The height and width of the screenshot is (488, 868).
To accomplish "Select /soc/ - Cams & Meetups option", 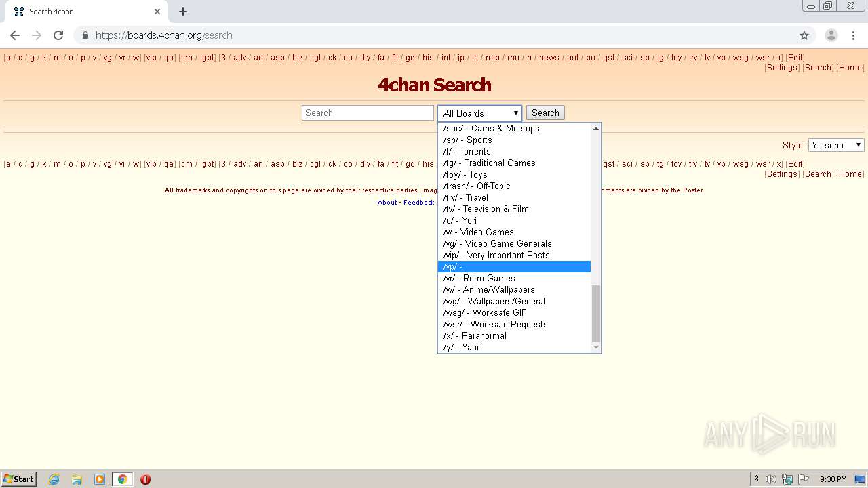I will click(514, 128).
